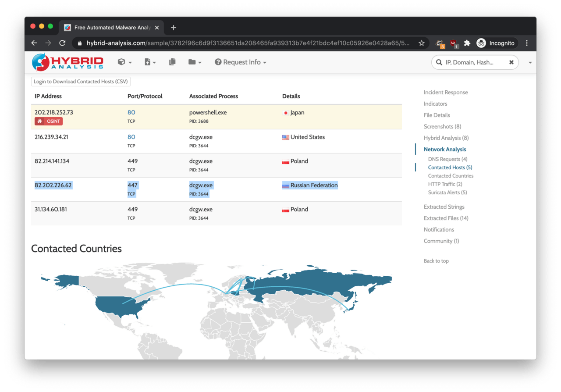This screenshot has height=392, width=561.
Task: Open the file upload dropdown icon
Action: (x=150, y=62)
